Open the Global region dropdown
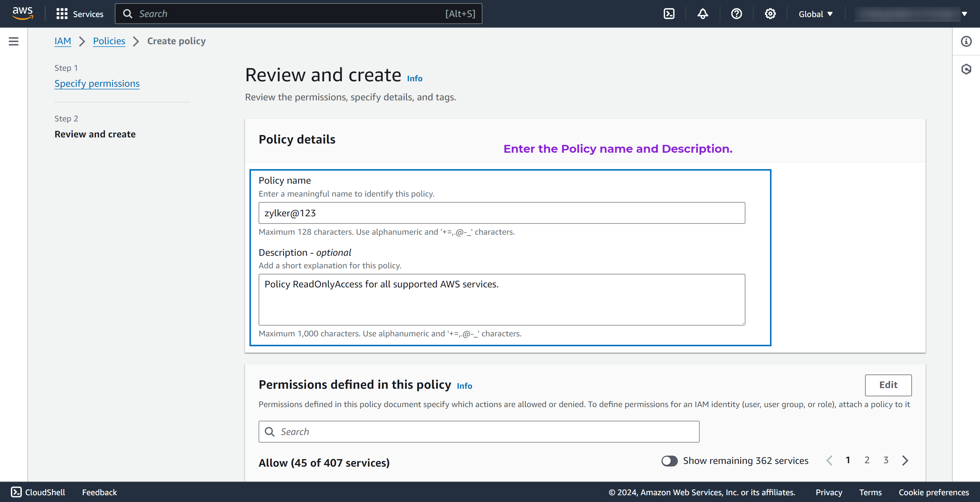Screen dimensions: 980x502 (815, 14)
